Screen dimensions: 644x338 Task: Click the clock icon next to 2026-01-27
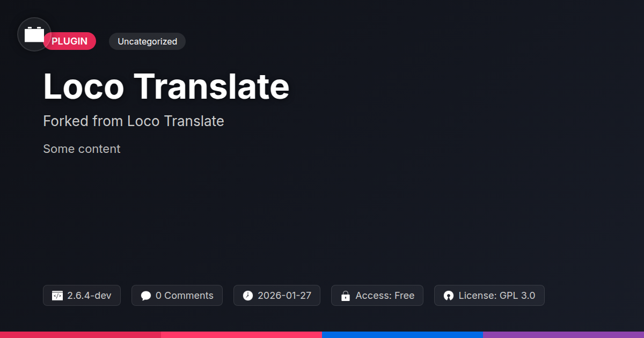[247, 296]
